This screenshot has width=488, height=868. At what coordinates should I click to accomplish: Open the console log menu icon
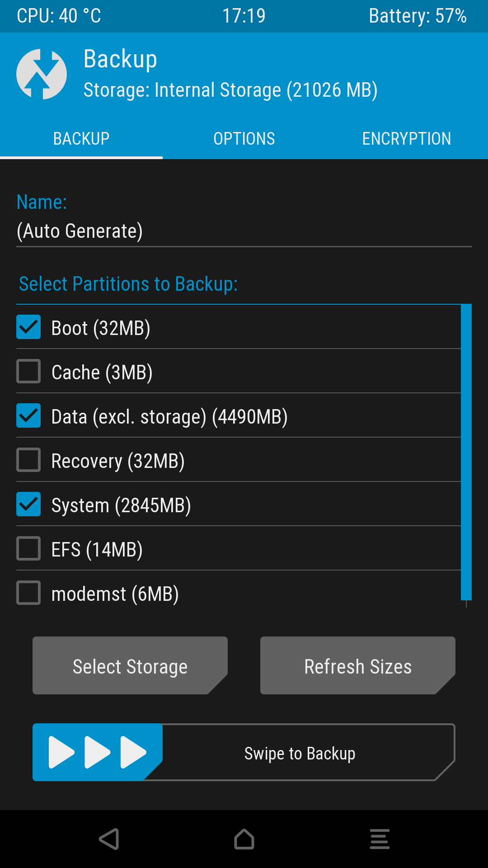pyautogui.click(x=380, y=839)
